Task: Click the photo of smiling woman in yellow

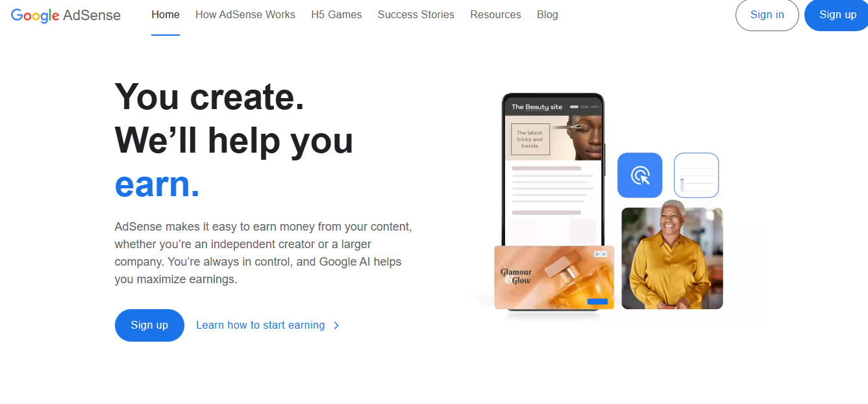Action: point(672,259)
